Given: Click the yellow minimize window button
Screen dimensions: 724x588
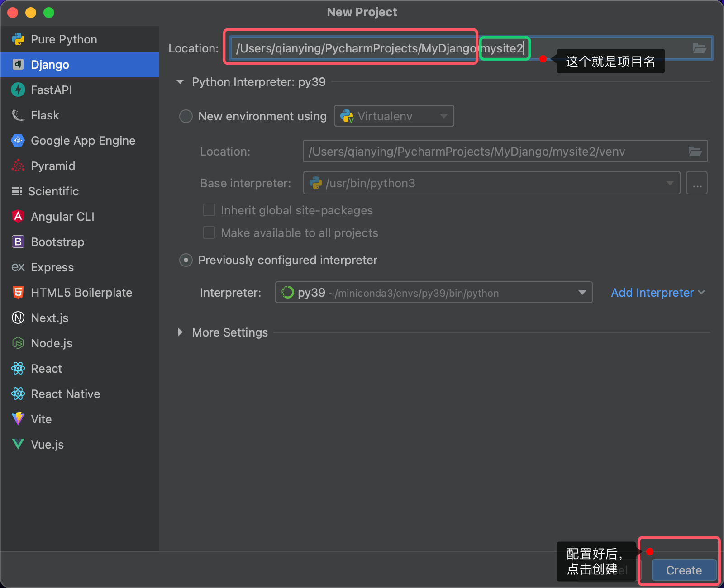Looking at the screenshot, I should pos(31,13).
